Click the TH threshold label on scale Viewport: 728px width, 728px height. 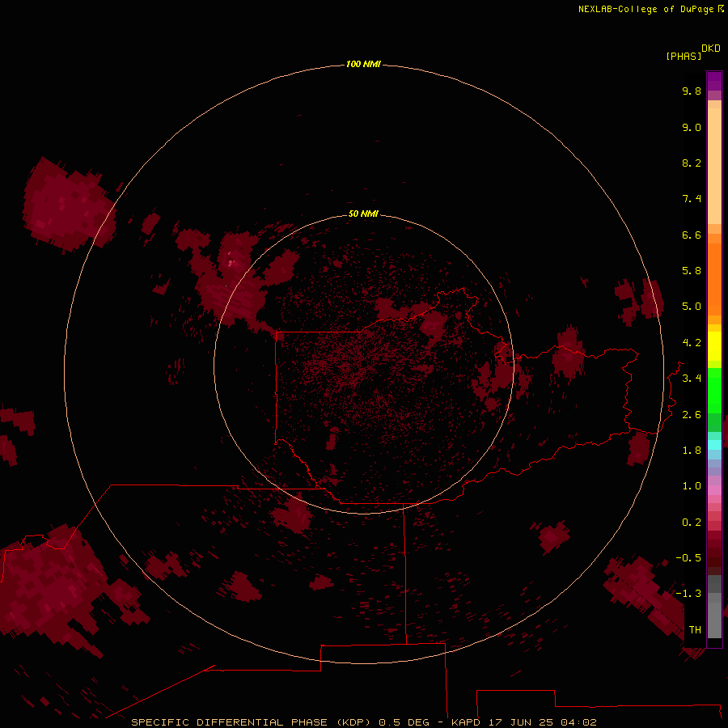[695, 629]
